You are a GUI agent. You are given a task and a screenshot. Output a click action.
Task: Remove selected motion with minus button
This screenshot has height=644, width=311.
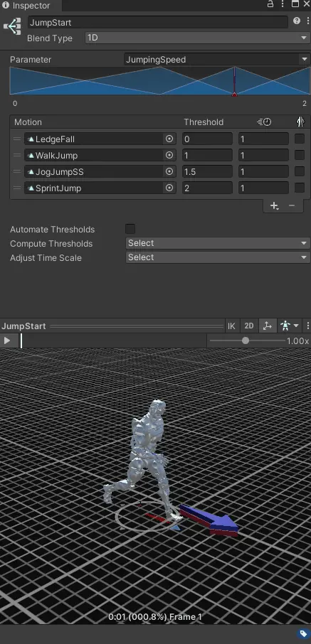click(x=292, y=205)
